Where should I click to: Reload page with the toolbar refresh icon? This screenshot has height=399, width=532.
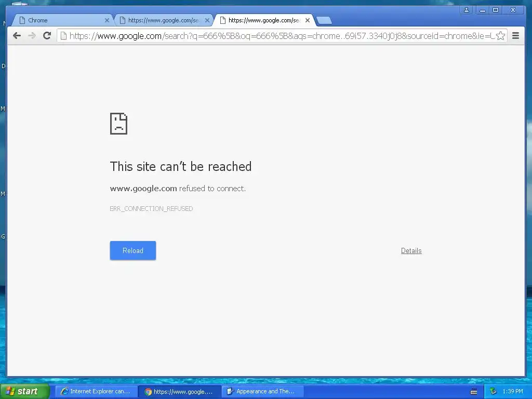(47, 36)
